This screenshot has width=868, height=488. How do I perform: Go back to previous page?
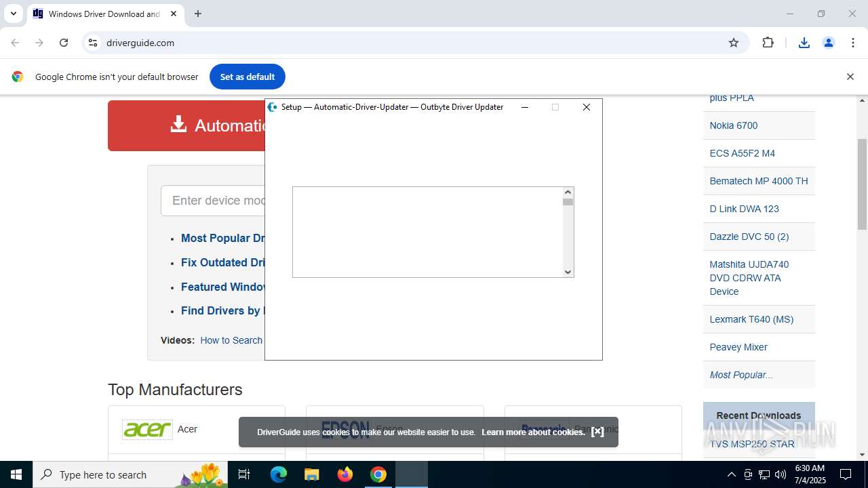[15, 43]
